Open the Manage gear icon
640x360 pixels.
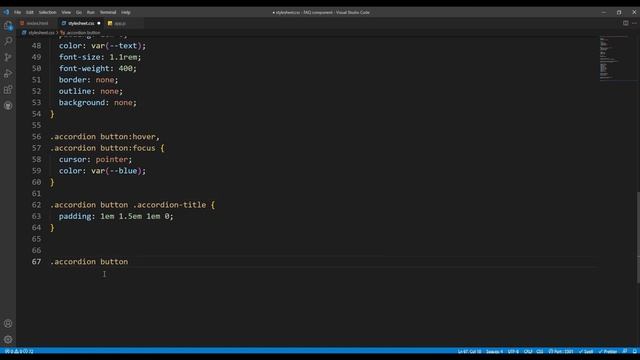(x=8, y=340)
